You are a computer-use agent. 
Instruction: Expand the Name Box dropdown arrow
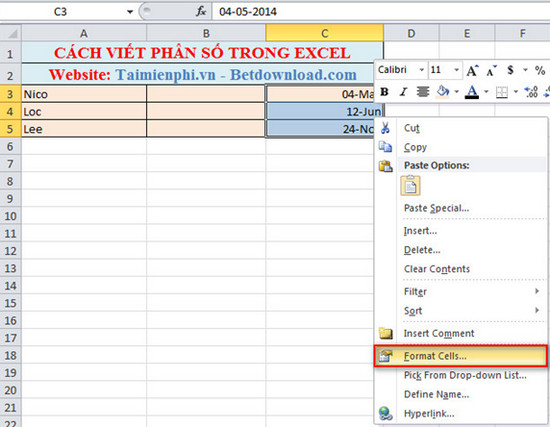130,12
